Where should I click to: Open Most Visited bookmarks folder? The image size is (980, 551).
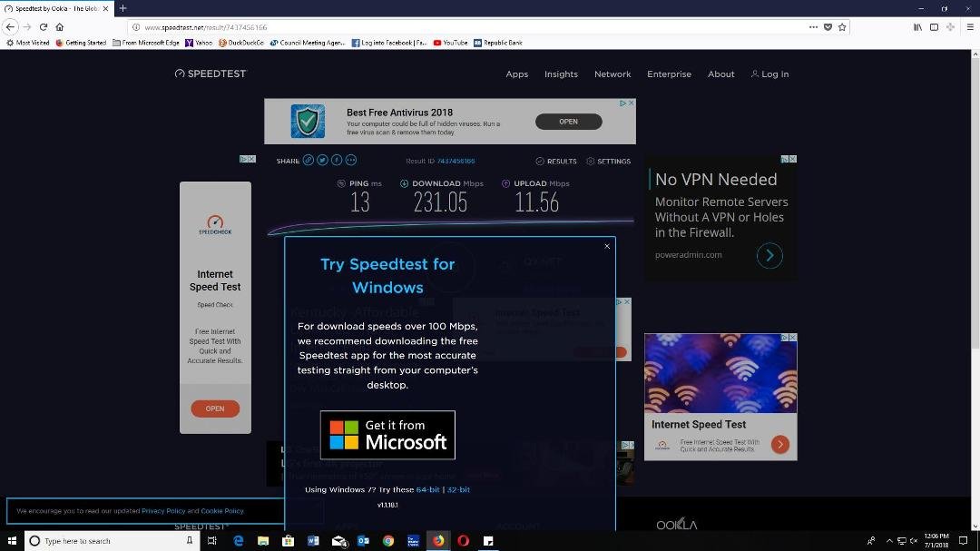pos(27,43)
